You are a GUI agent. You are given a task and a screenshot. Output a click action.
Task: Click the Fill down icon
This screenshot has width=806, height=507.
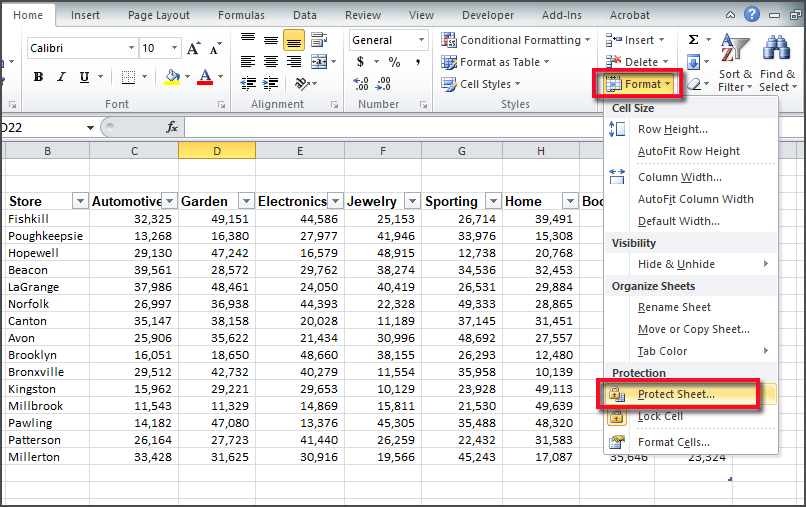[x=693, y=63]
